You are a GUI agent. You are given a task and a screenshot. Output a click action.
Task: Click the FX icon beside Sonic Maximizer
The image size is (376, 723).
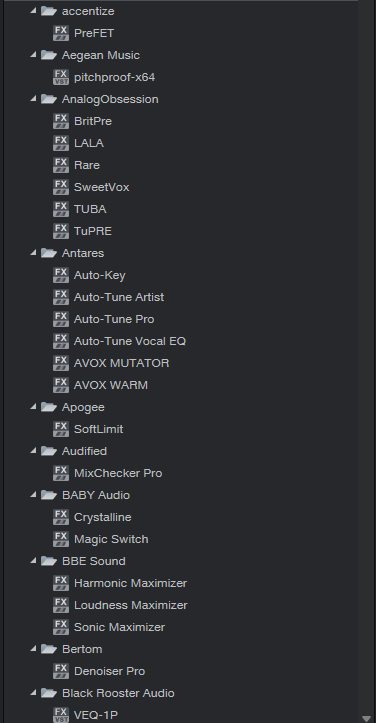pyautogui.click(x=61, y=627)
